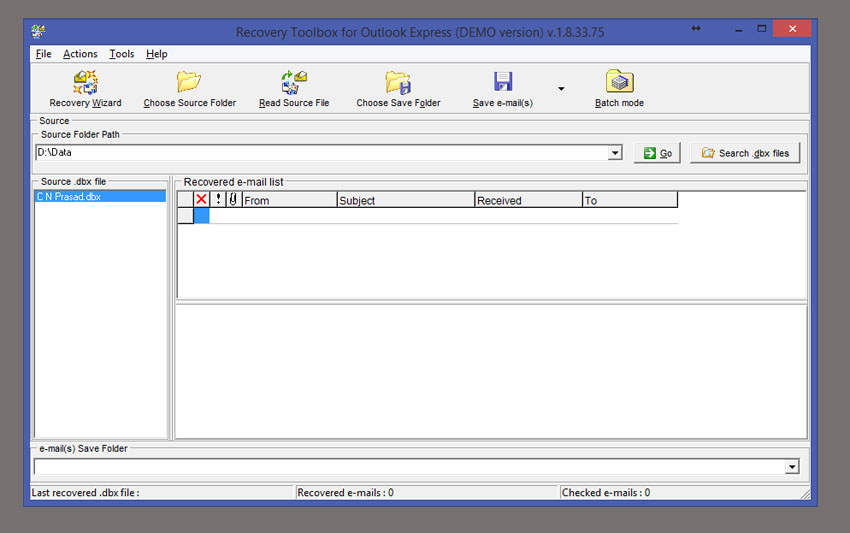The width and height of the screenshot is (850, 533).
Task: Sort the list by the Subject column
Action: pyautogui.click(x=405, y=200)
